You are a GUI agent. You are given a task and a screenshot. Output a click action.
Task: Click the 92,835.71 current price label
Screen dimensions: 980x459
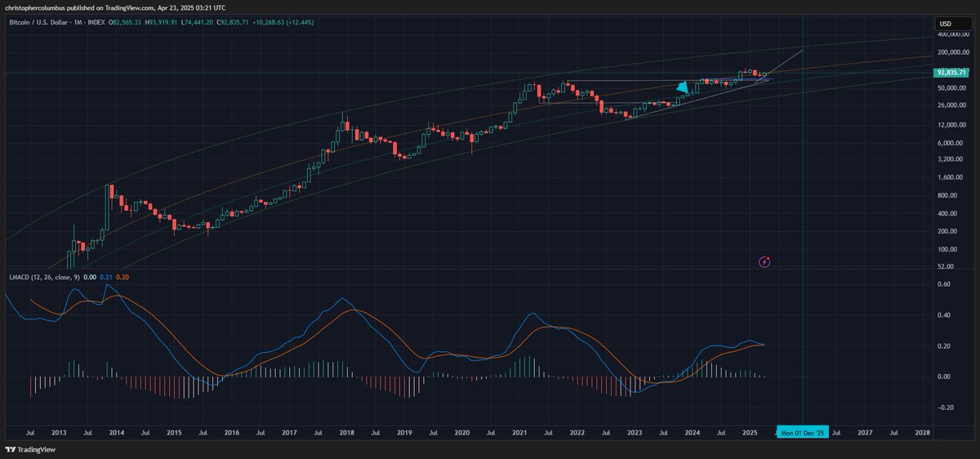coord(951,73)
